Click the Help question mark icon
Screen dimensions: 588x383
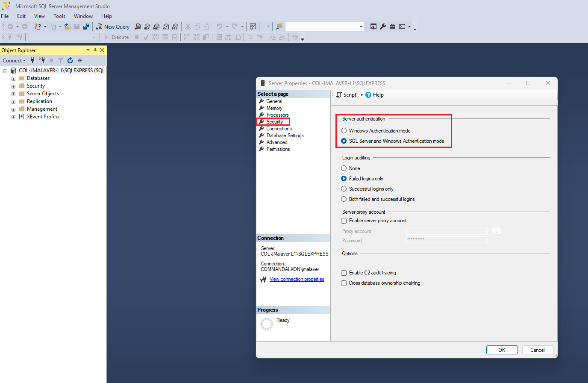pyautogui.click(x=368, y=95)
